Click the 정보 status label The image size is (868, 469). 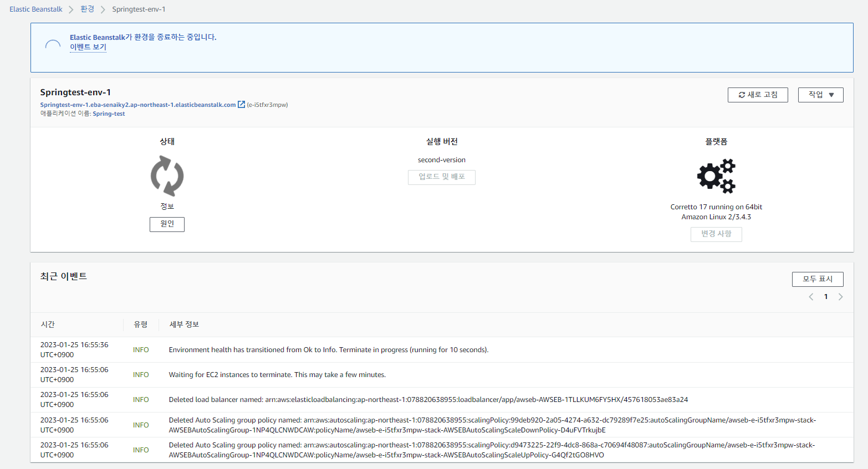click(x=167, y=207)
